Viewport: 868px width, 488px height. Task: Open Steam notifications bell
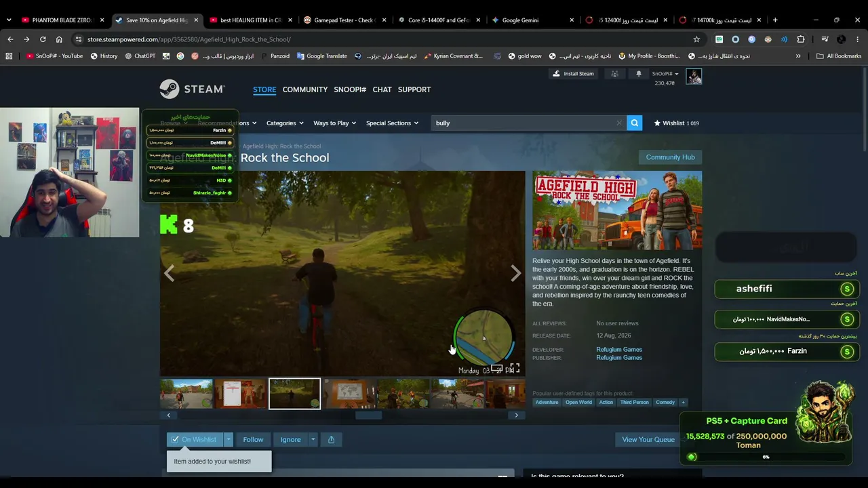click(638, 74)
